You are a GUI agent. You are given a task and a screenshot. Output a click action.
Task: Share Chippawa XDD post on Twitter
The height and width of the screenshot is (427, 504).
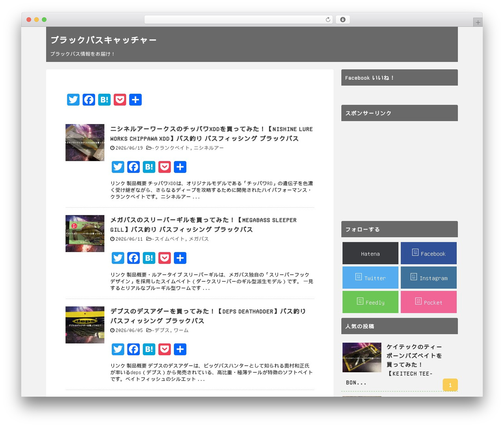[x=118, y=167]
